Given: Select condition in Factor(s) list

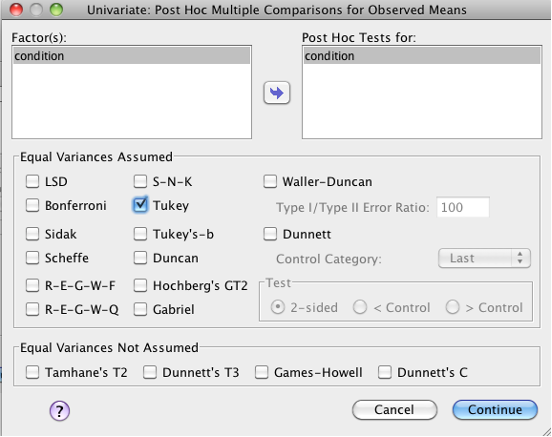Looking at the screenshot, I should [x=131, y=56].
